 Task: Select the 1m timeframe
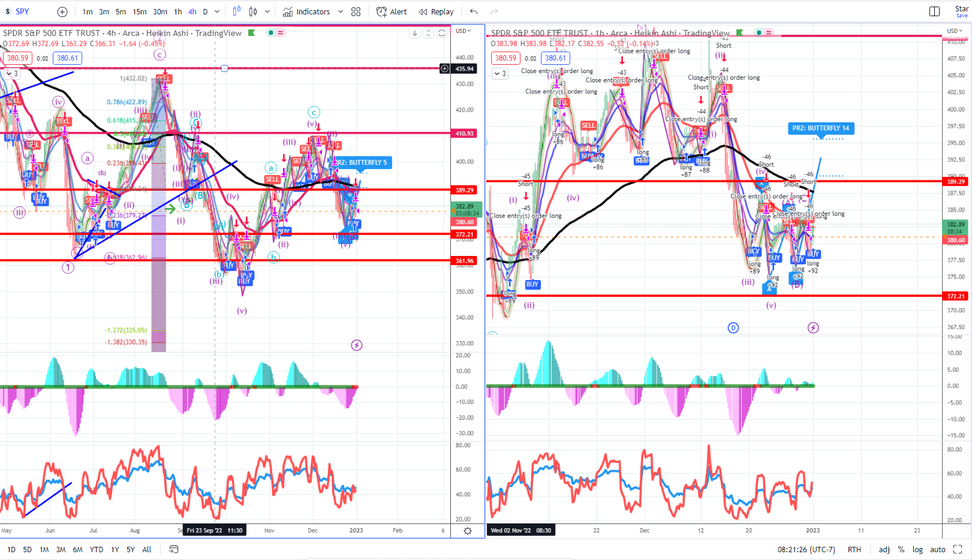(x=88, y=11)
